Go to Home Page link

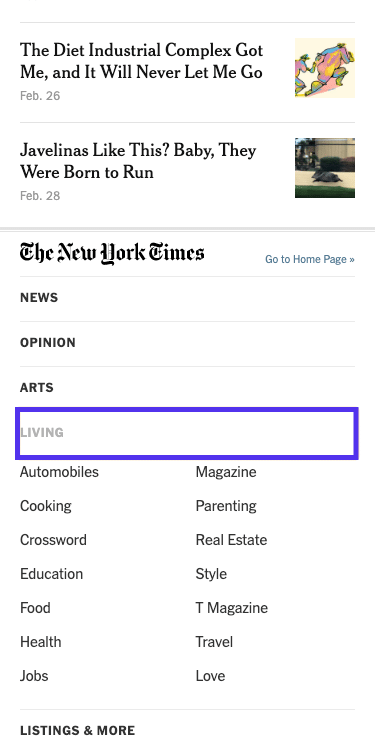point(310,259)
